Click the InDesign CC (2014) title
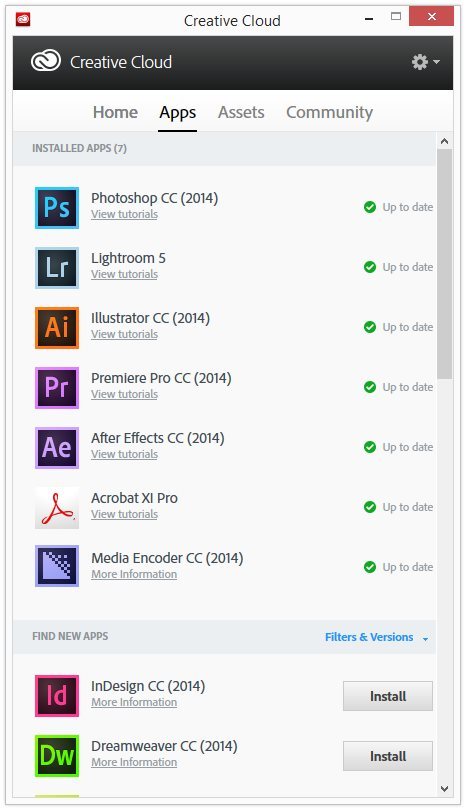This screenshot has height=810, width=466. [148, 686]
